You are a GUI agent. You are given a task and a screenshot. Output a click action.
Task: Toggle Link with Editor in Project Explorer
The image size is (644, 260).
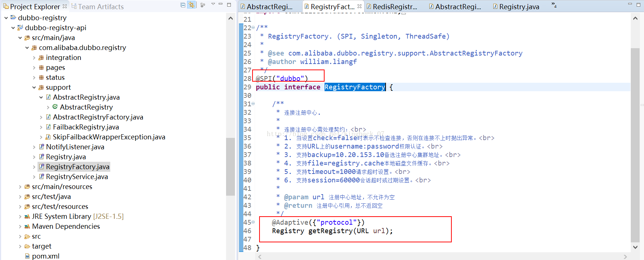(192, 5)
